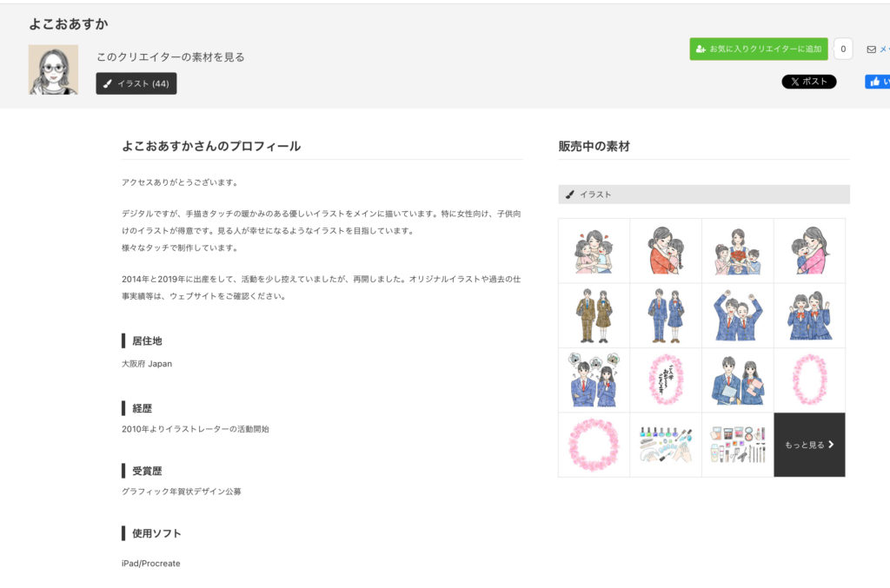The width and height of the screenshot is (890, 588).
Task: Open the students with thought bubbles illustration
Action: pyautogui.click(x=594, y=380)
